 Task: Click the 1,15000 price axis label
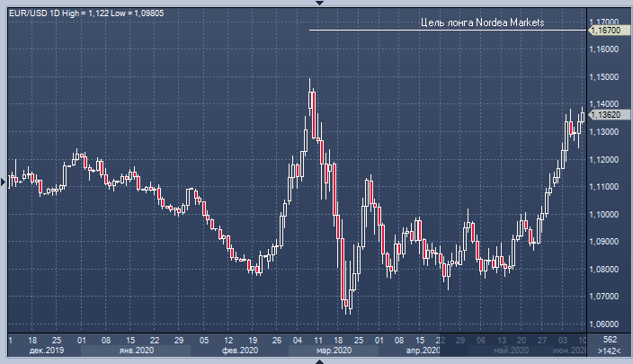pyautogui.click(x=604, y=77)
